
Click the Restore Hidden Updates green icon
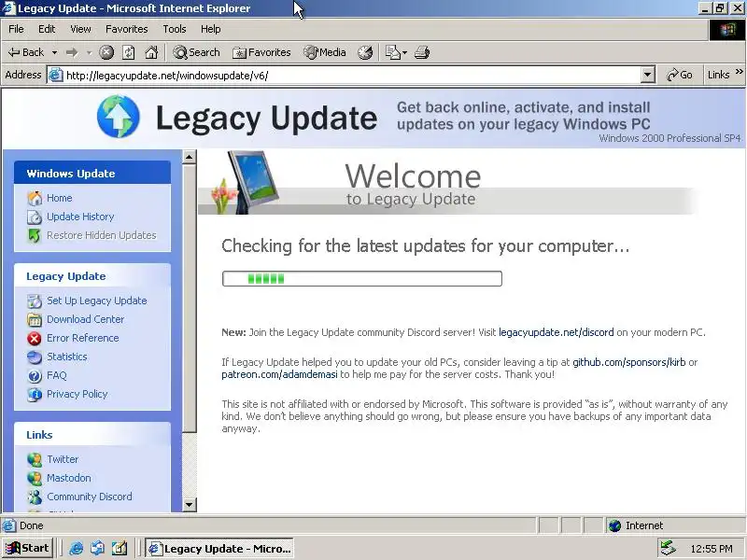(x=35, y=236)
